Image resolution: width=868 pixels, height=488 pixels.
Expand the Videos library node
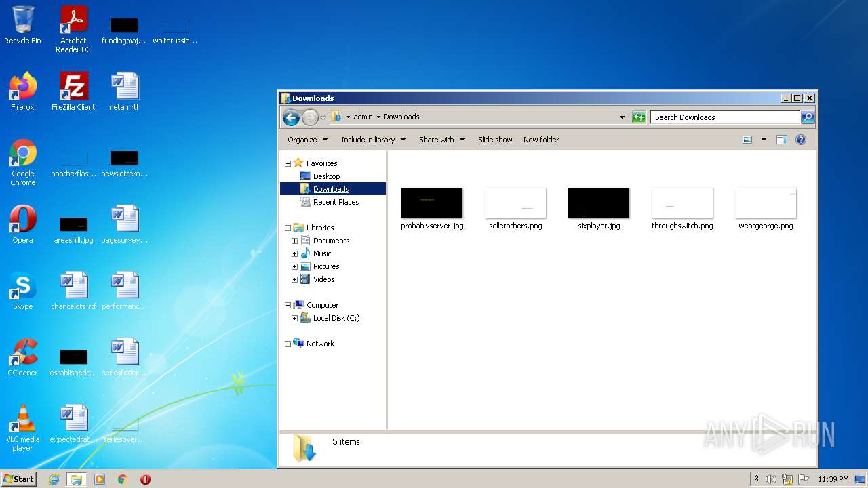pyautogui.click(x=294, y=279)
